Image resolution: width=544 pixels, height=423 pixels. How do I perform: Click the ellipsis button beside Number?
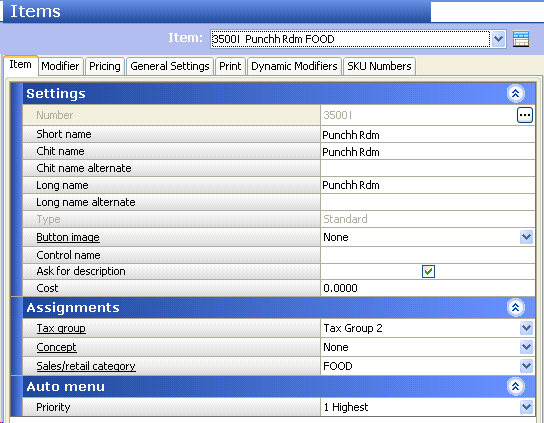(525, 115)
